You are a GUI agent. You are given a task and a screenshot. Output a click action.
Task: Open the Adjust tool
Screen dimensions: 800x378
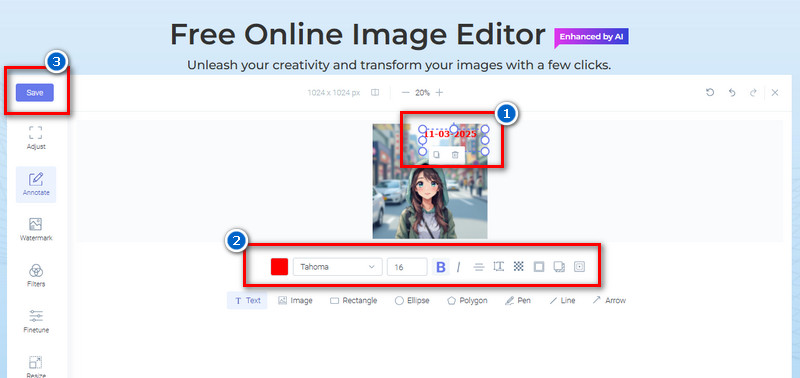coord(36,138)
